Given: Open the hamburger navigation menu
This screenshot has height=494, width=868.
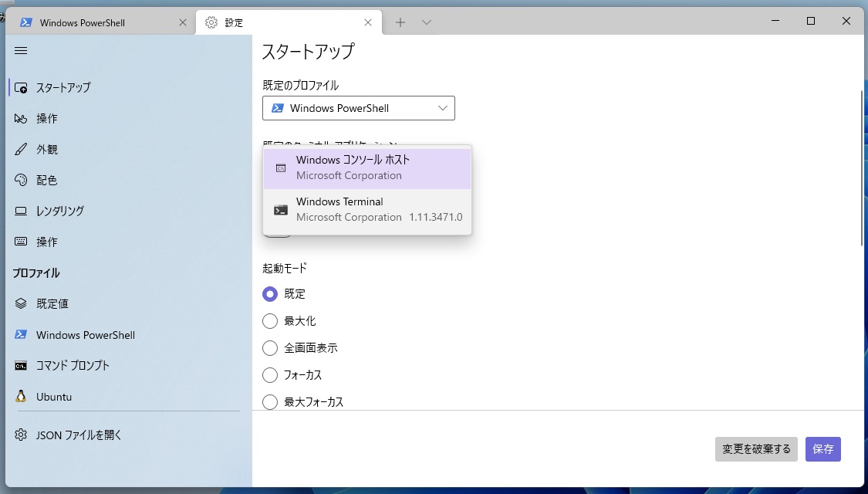Looking at the screenshot, I should pos(21,51).
